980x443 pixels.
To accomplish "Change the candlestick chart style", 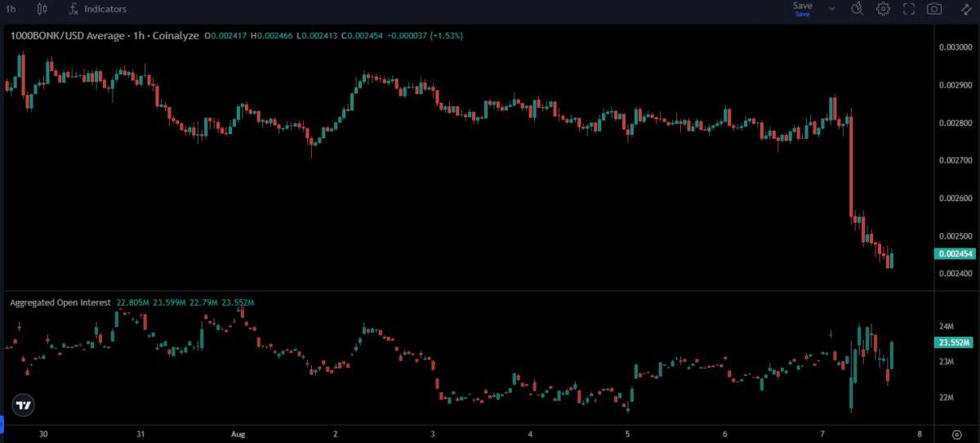I will point(42,9).
